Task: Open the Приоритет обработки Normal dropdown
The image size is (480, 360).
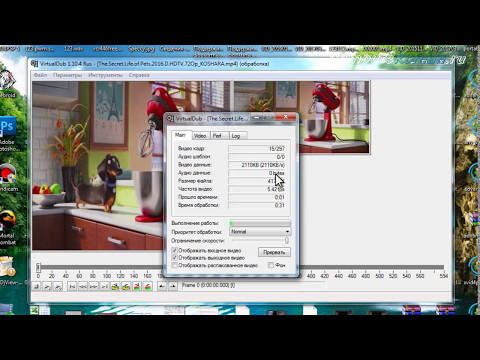Action: point(260,232)
